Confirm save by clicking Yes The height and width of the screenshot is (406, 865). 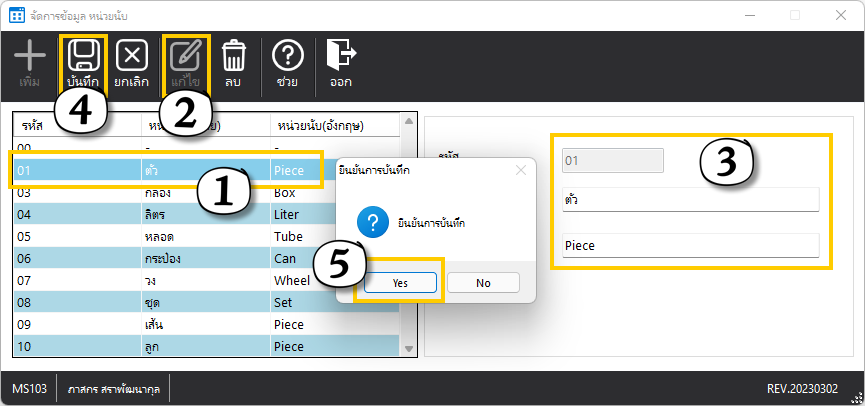[400, 283]
